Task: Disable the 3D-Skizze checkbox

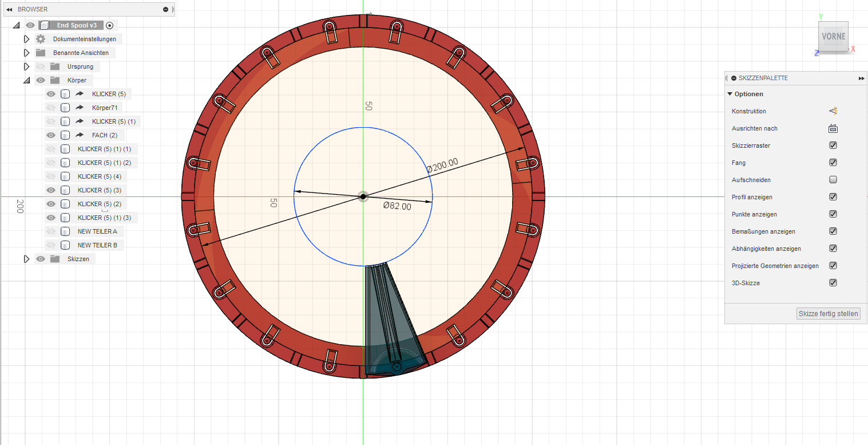Action: tap(833, 283)
